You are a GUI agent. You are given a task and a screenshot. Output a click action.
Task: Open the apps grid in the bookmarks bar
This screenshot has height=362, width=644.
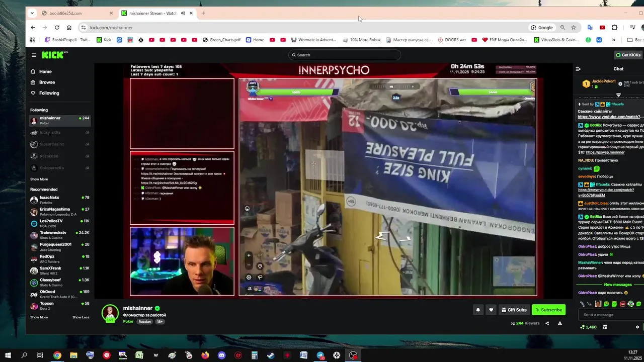point(32,40)
